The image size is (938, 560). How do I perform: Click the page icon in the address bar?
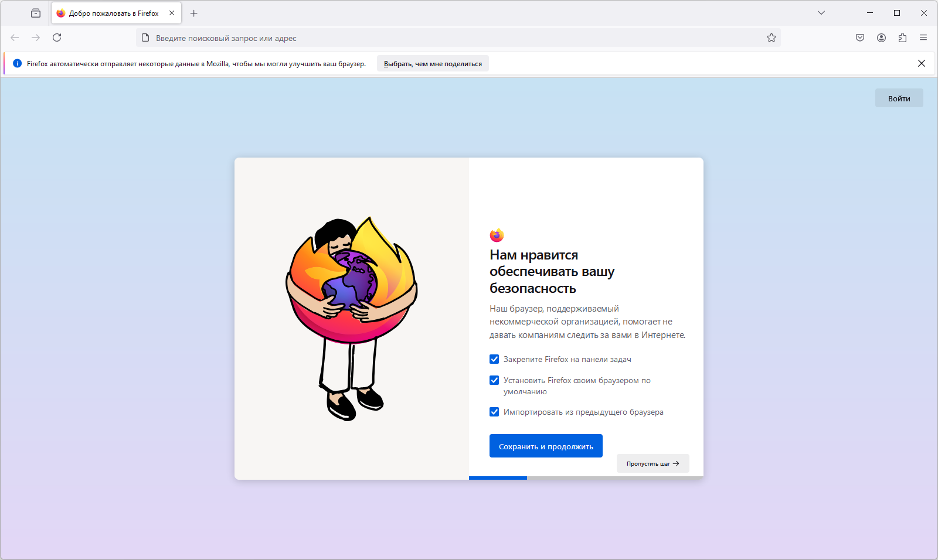click(145, 37)
